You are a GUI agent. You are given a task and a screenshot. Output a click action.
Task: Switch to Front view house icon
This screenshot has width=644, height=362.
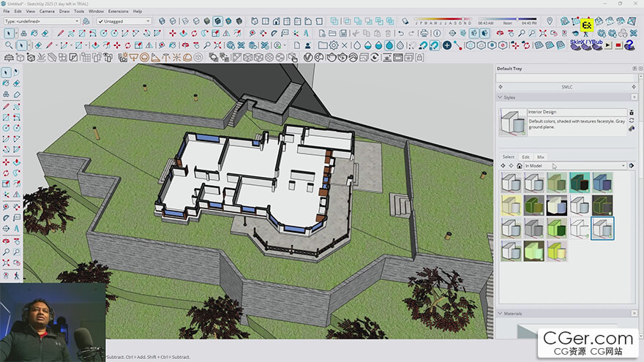(276, 21)
